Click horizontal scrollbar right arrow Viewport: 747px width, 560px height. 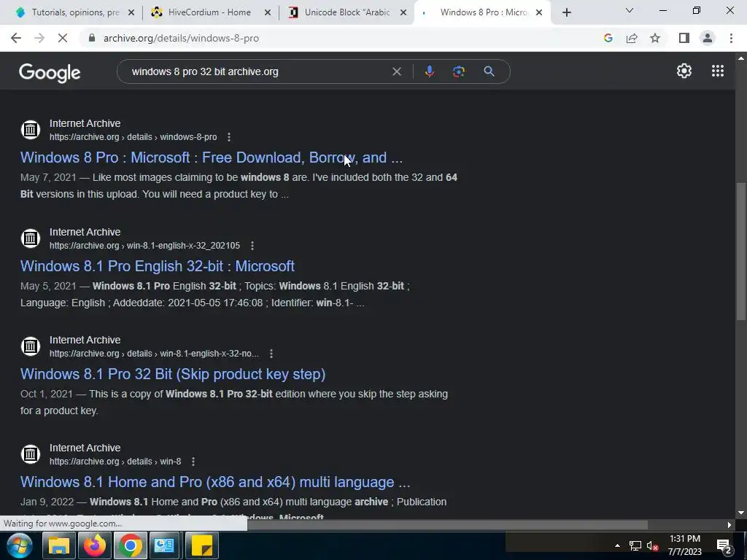point(729,525)
